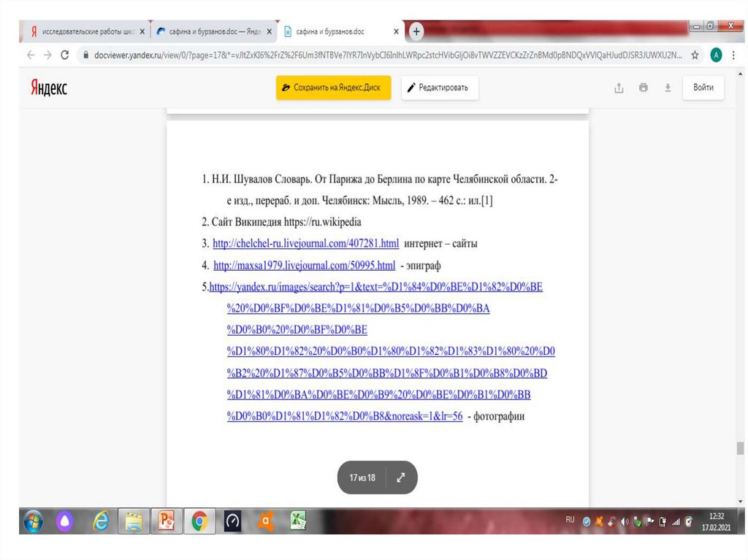
Task: Reload the page with refresh icon
Action: click(x=65, y=55)
